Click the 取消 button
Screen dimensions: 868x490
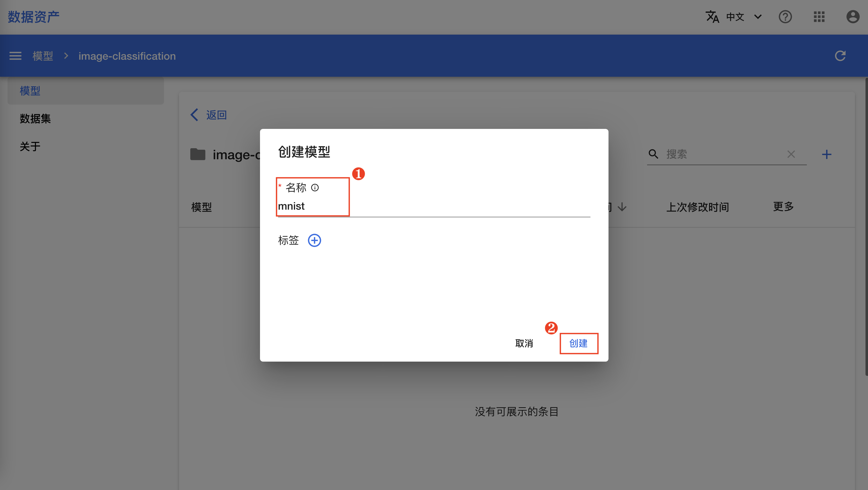(x=524, y=343)
